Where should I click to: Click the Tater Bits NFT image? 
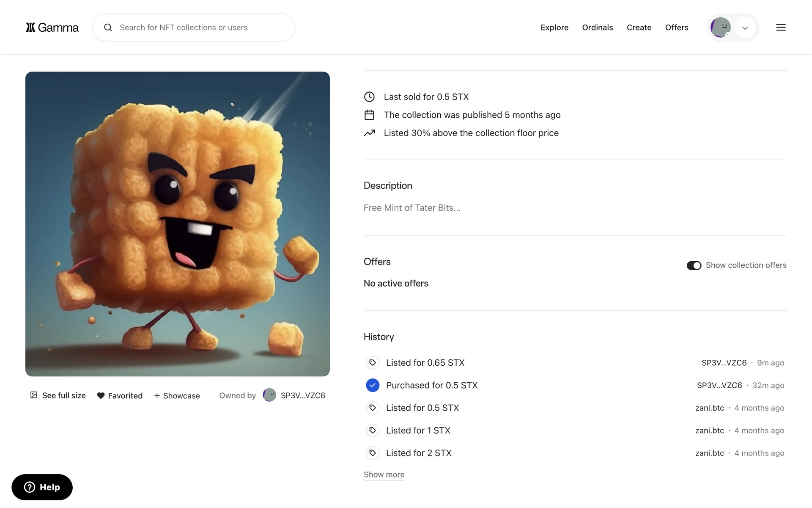pyautogui.click(x=178, y=224)
